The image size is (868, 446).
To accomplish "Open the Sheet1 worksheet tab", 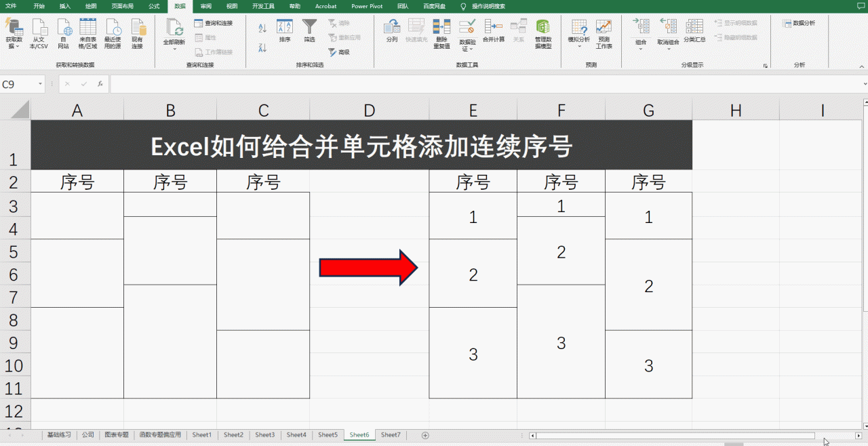I will [202, 435].
